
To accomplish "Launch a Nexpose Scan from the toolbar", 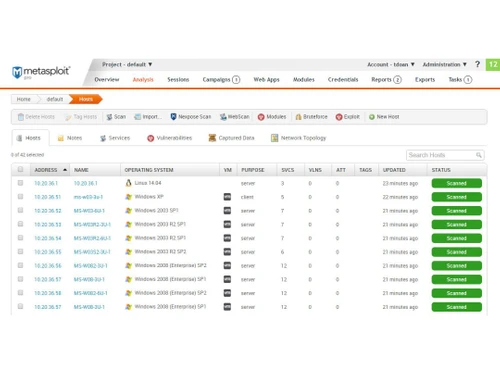I will [x=191, y=117].
